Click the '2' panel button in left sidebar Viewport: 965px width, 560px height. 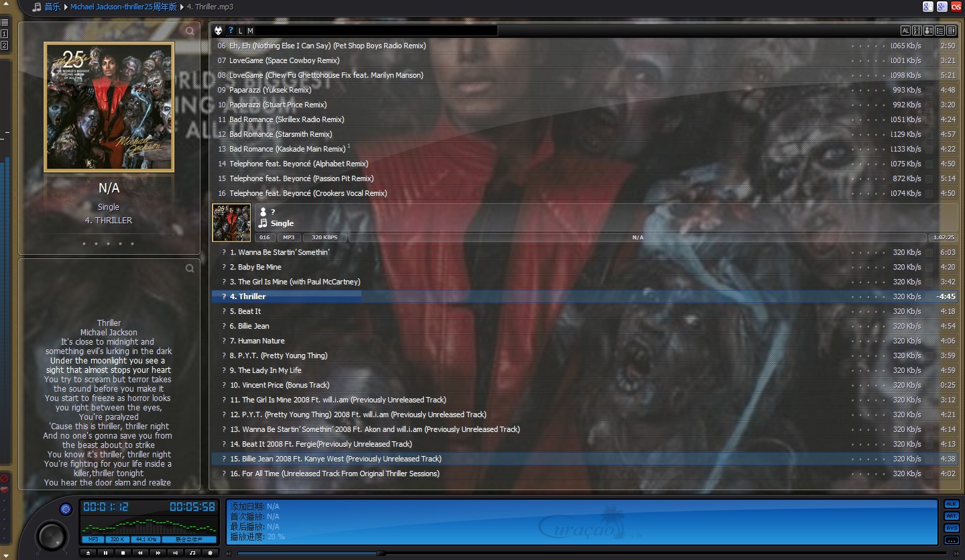pos(5,46)
